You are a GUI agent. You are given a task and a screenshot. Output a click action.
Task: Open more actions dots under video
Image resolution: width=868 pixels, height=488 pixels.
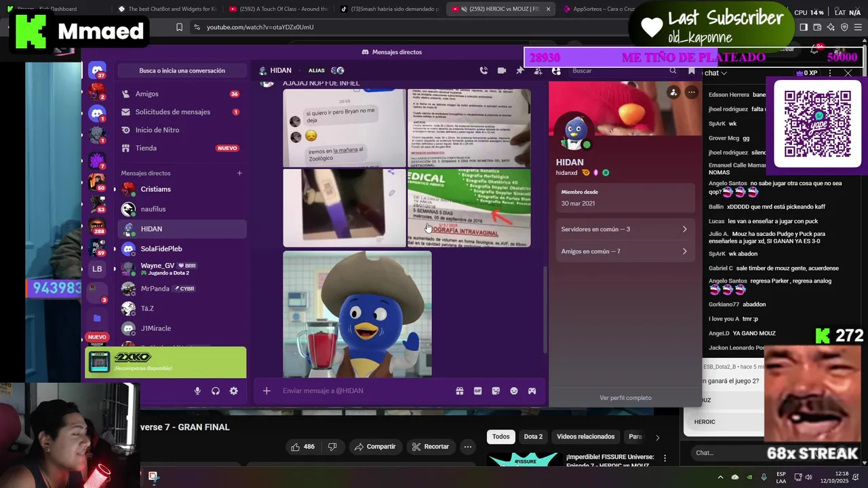pos(467,447)
